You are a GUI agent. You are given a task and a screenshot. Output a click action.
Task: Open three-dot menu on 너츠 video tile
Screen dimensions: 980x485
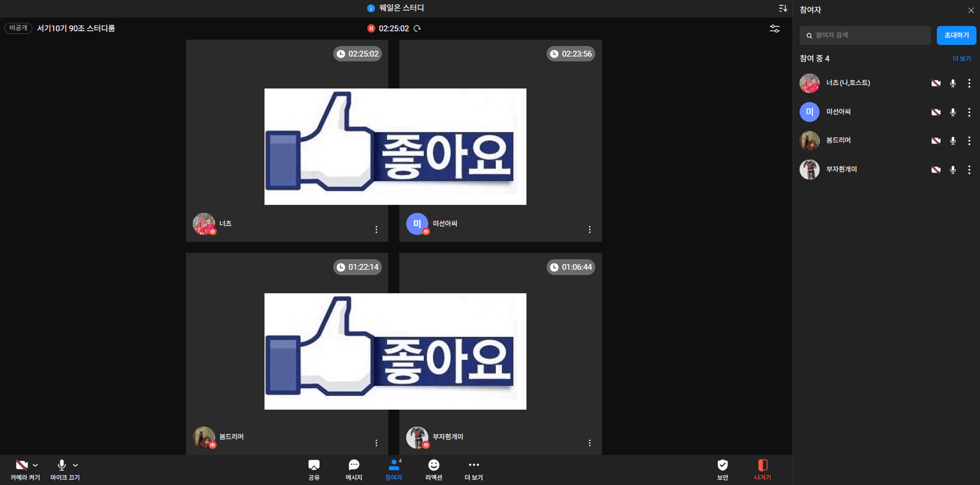point(376,229)
